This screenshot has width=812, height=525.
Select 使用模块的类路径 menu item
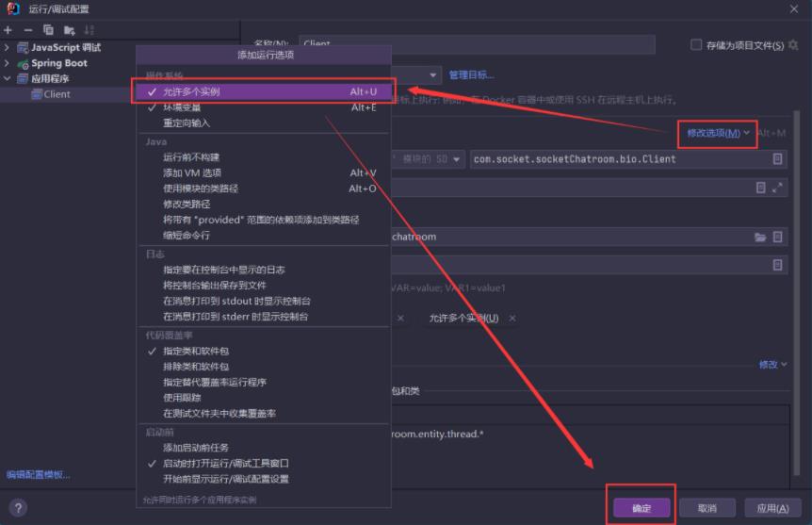point(263,189)
